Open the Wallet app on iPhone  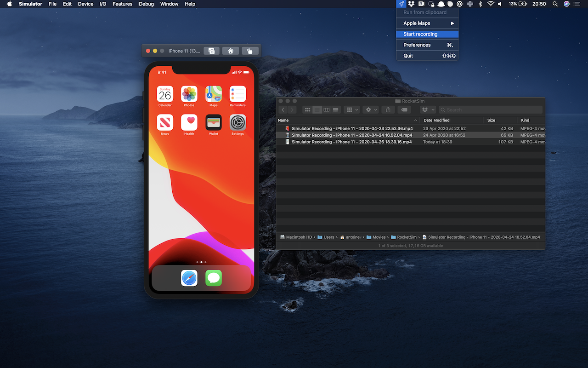pyautogui.click(x=214, y=122)
